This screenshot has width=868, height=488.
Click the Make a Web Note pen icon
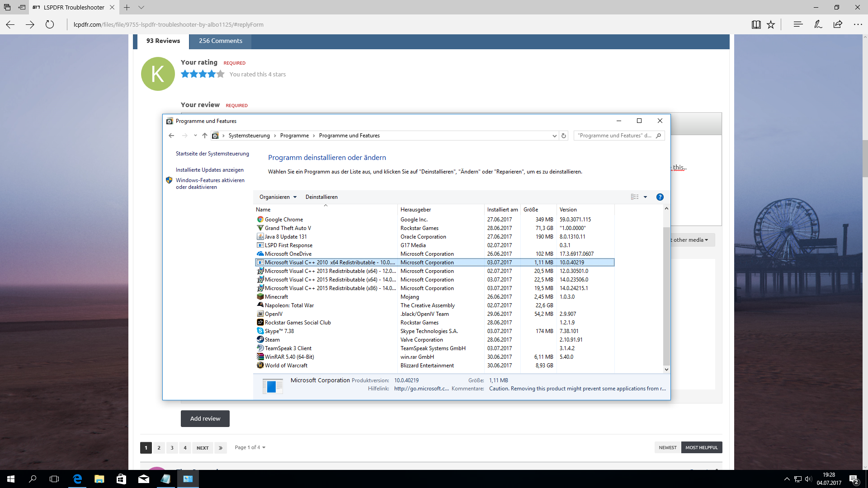pos(818,24)
